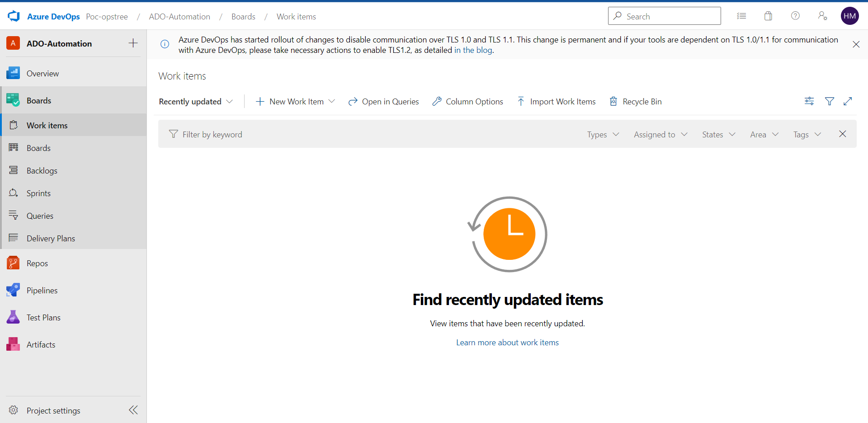Expand the Assigned to filter dropdown
The height and width of the screenshot is (423, 868).
[x=660, y=134]
